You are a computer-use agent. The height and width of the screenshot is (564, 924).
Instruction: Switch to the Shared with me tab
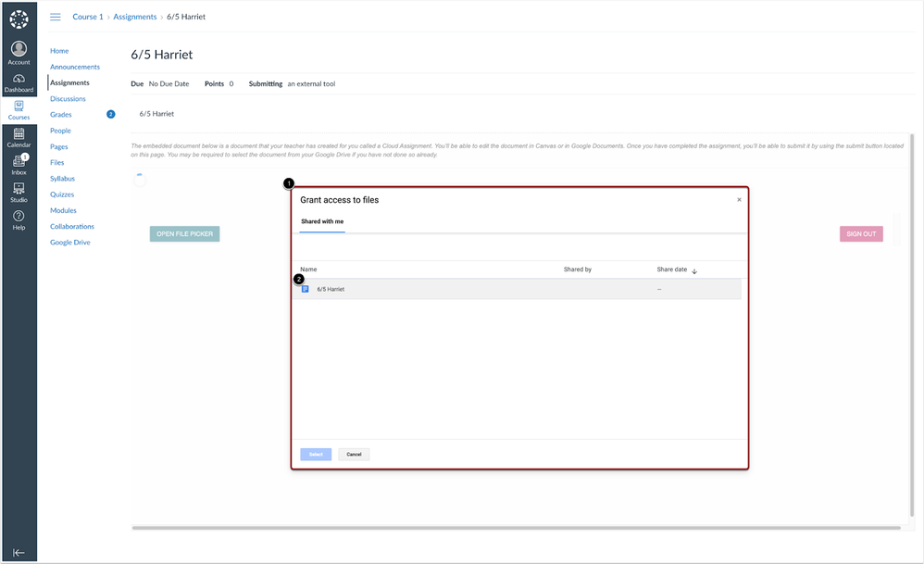click(322, 222)
